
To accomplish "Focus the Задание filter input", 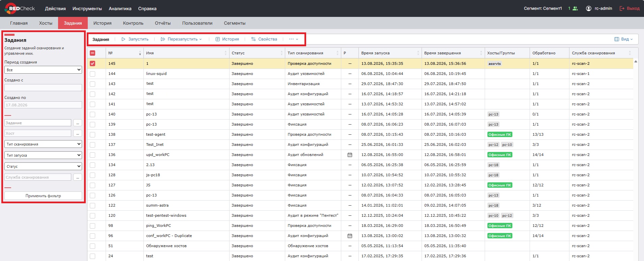I will pyautogui.click(x=38, y=123).
